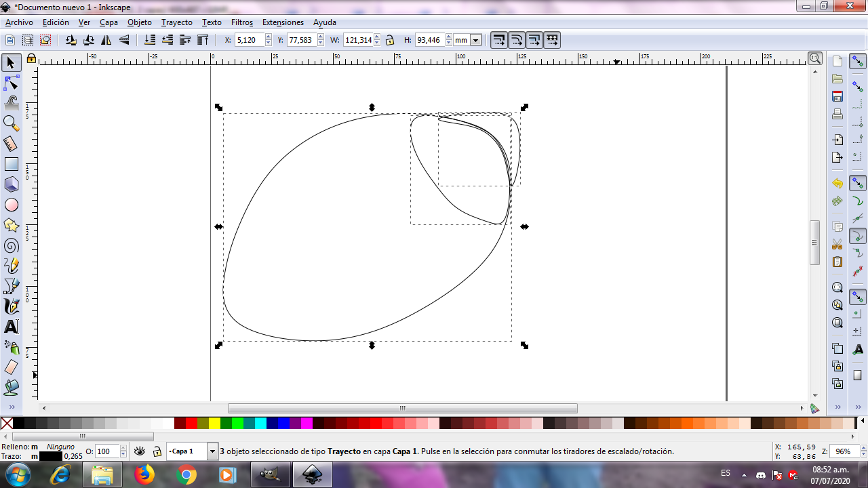Click Save document icon
The height and width of the screenshot is (488, 868).
(x=837, y=96)
